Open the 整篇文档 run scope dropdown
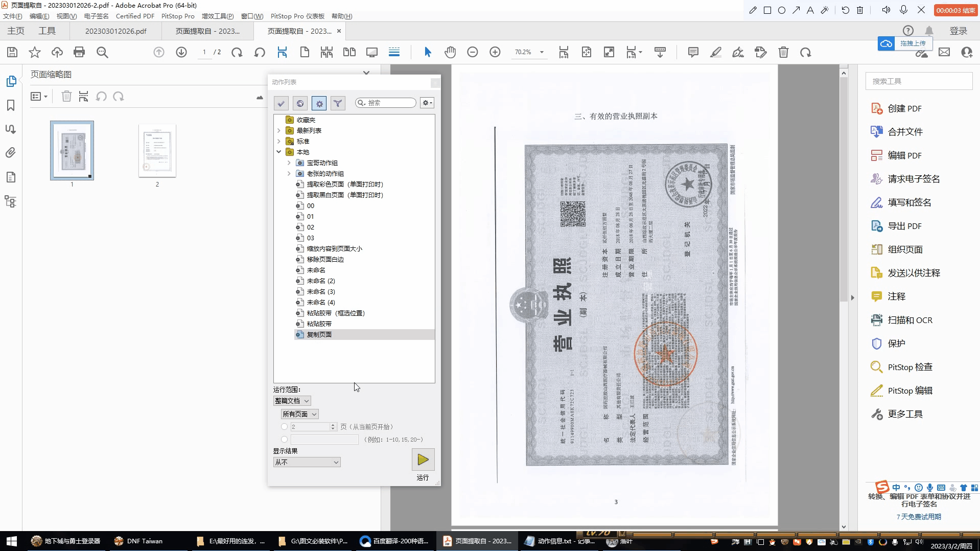 click(x=291, y=400)
